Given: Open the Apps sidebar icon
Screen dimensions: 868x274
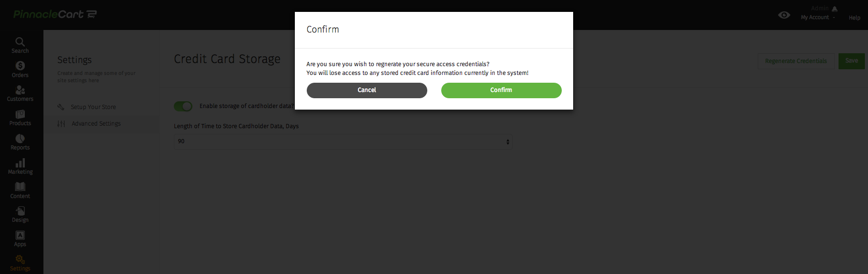Looking at the screenshot, I should click(20, 235).
